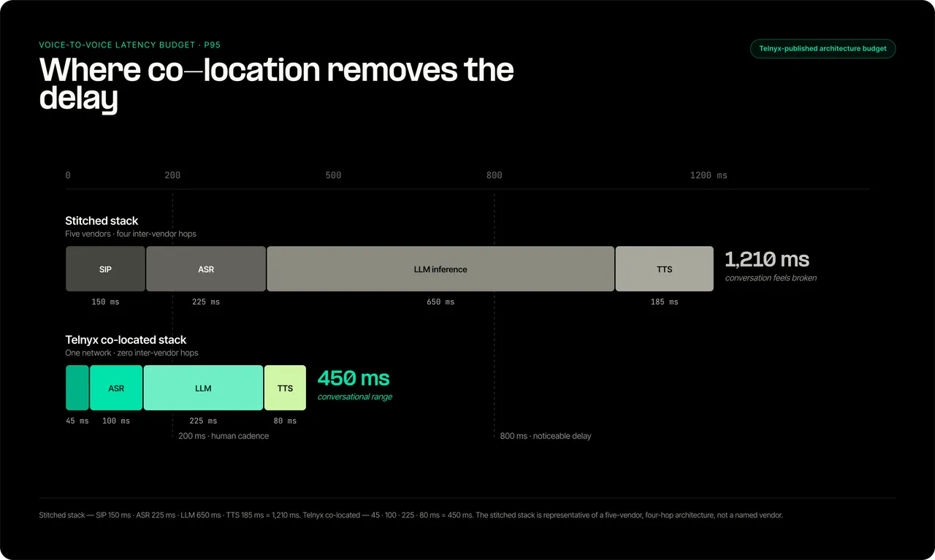Click the "conversation feels broken" caption
Viewport: 935px width, 560px height.
(x=771, y=278)
